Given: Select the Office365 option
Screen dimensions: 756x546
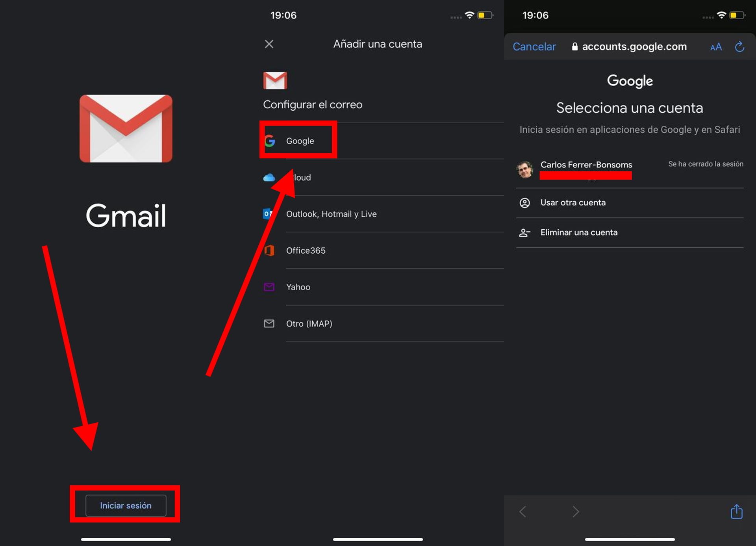Looking at the screenshot, I should [306, 251].
